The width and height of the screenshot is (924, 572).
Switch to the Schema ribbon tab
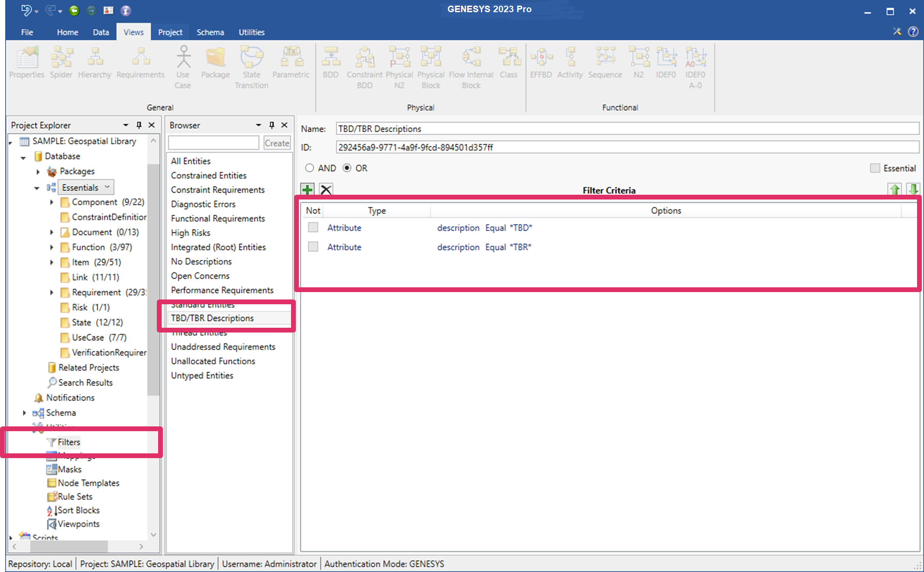tap(210, 32)
